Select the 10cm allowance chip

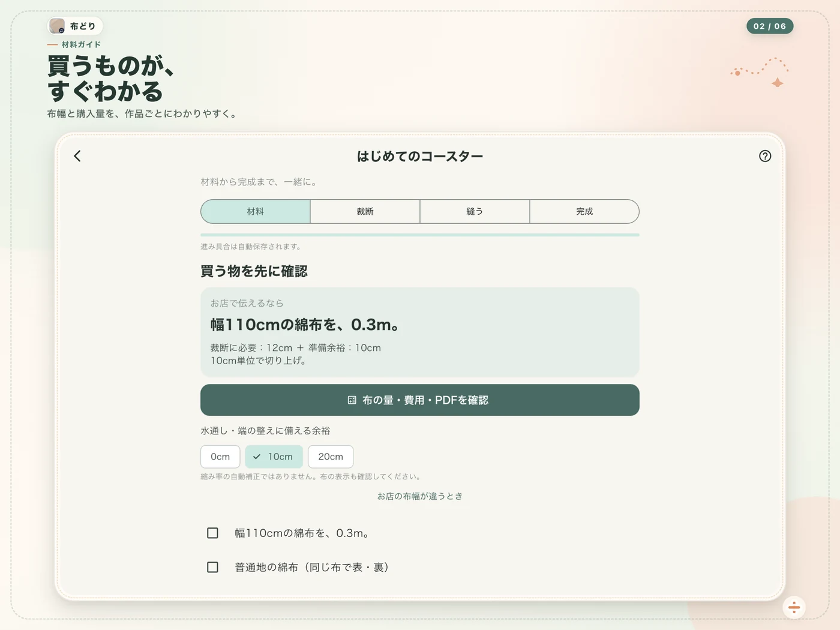point(274,457)
